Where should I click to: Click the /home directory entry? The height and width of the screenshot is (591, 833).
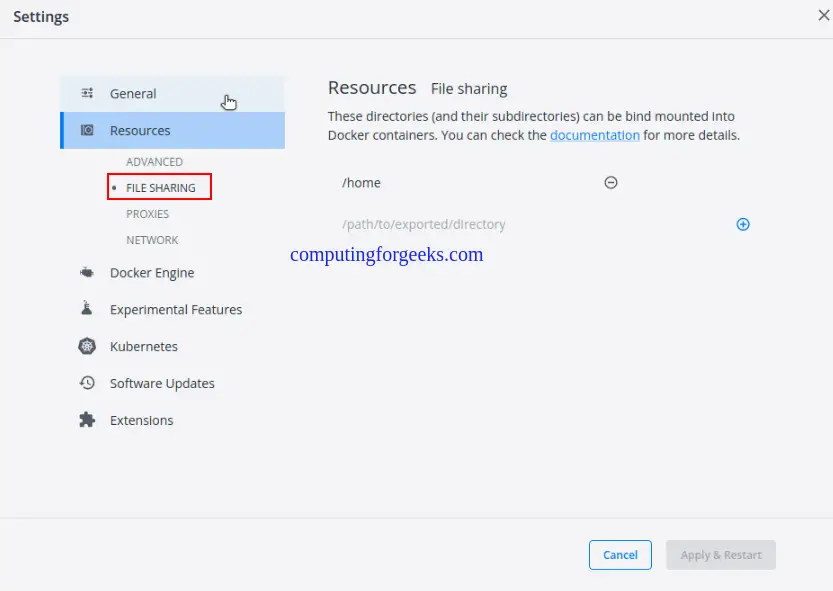(361, 183)
